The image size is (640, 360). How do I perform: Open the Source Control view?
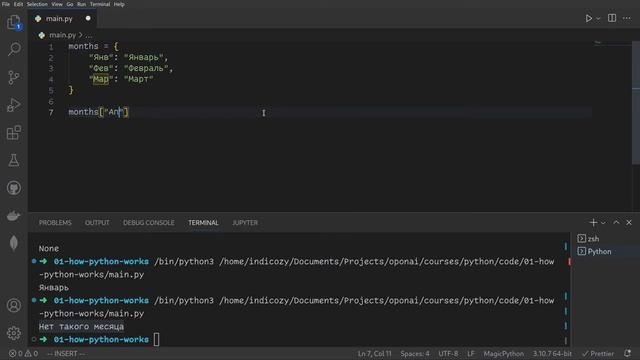coord(13,77)
